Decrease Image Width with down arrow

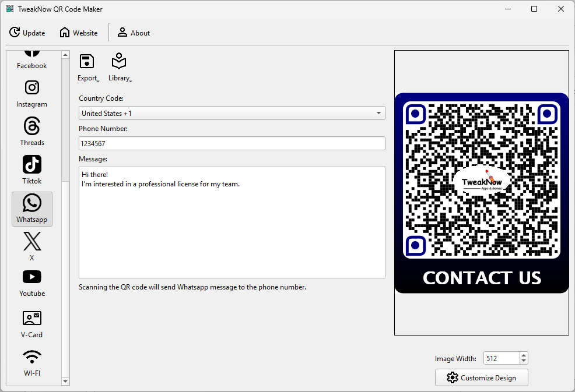(x=523, y=361)
